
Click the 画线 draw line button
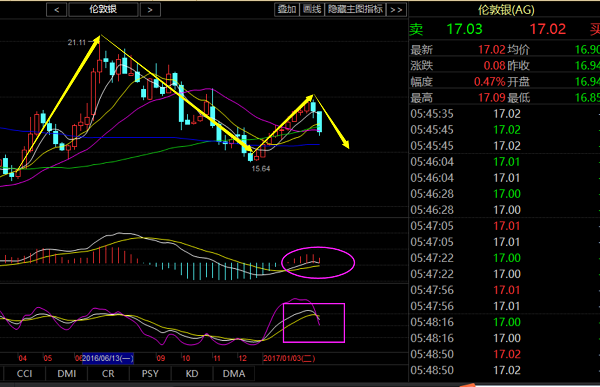point(312,10)
